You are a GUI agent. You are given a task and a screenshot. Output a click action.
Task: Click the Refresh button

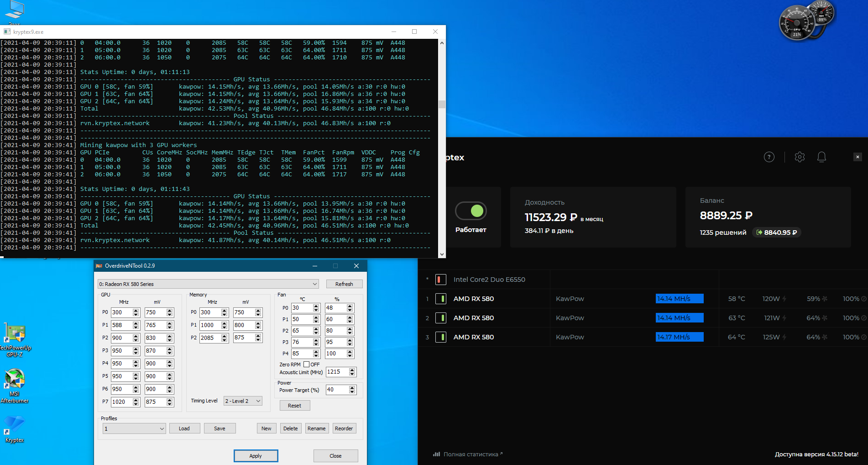pyautogui.click(x=344, y=284)
